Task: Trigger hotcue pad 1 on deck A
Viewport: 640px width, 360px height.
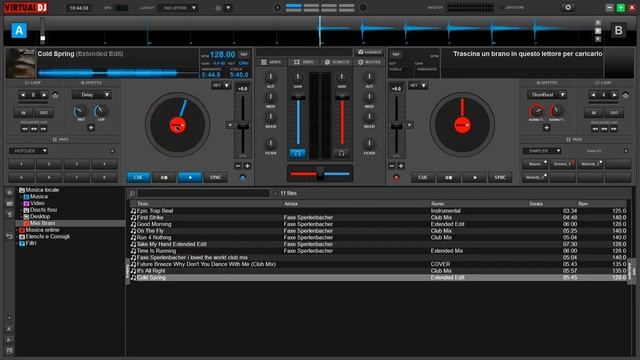Action: [x=22, y=164]
